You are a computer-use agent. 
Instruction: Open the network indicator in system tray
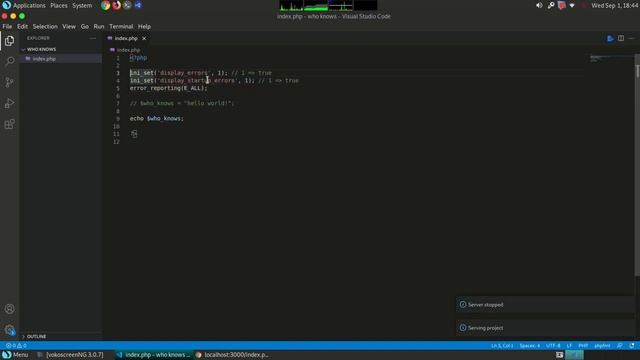(x=572, y=5)
